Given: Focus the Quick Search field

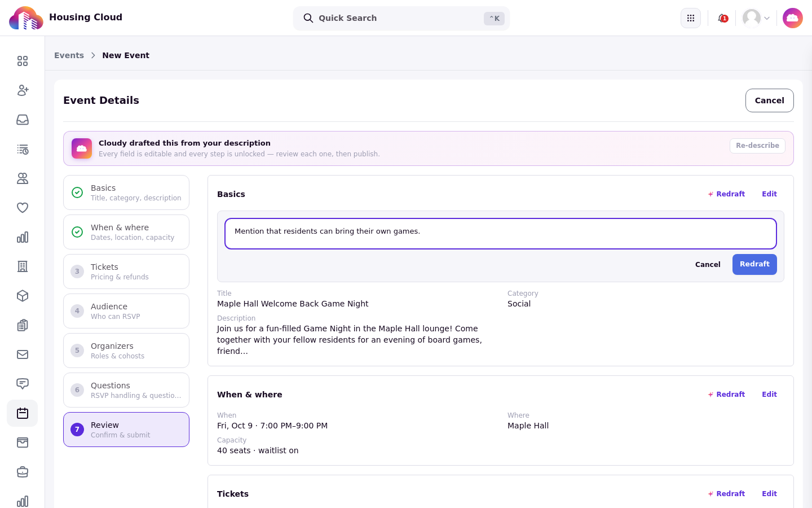Looking at the screenshot, I should (401, 18).
